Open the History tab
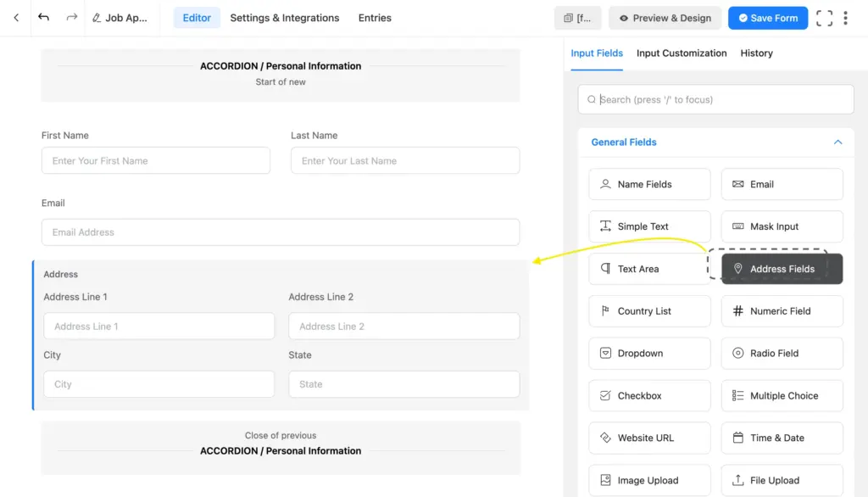This screenshot has height=497, width=868. click(756, 53)
